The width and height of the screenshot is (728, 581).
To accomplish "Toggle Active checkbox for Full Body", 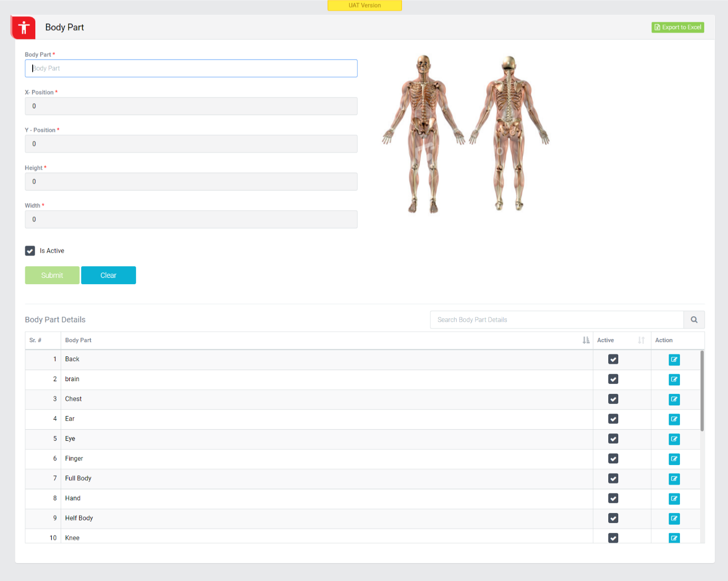I will [613, 478].
